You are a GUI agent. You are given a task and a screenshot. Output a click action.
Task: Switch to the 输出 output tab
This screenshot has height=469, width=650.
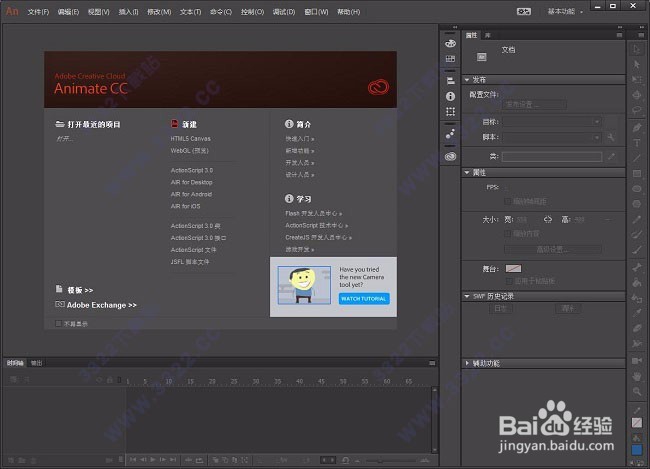point(36,363)
